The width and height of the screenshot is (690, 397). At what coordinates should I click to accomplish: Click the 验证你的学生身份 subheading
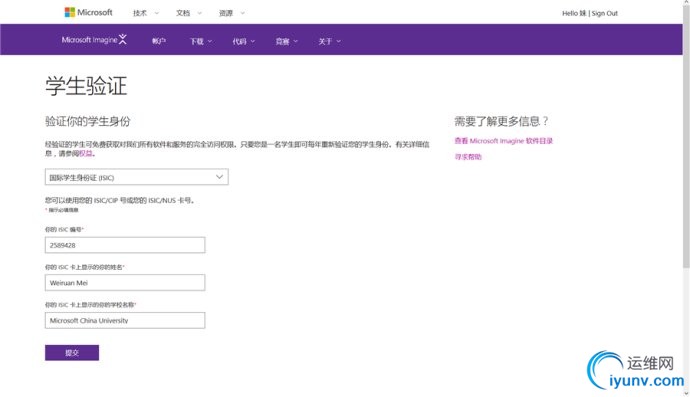[88, 121]
